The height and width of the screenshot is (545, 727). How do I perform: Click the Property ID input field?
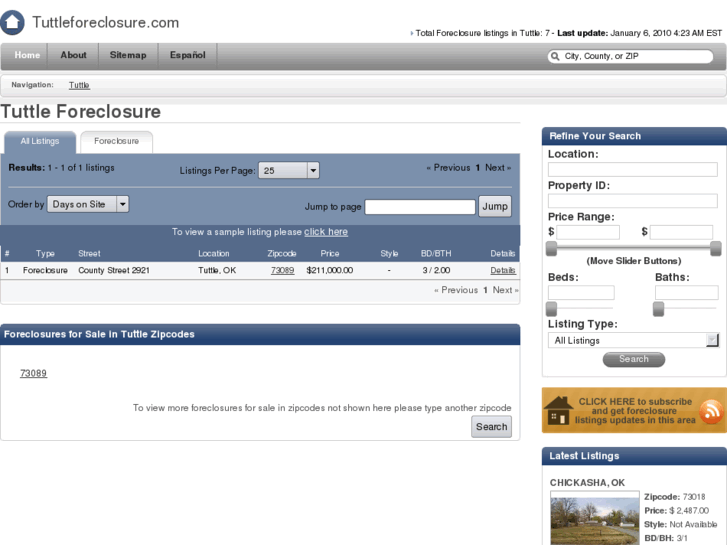point(633,201)
